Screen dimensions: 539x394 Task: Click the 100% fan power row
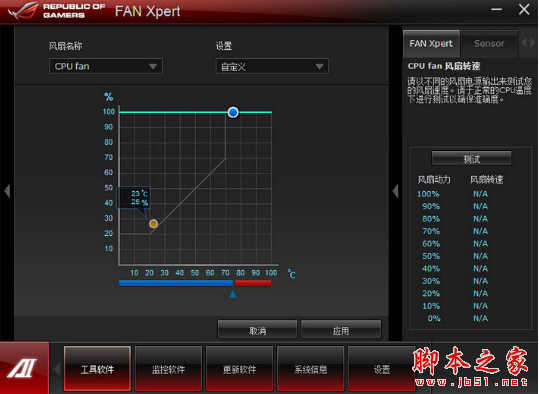(453, 194)
